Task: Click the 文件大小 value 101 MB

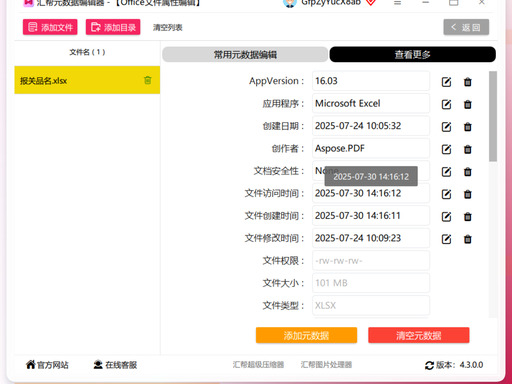Action: tap(371, 283)
